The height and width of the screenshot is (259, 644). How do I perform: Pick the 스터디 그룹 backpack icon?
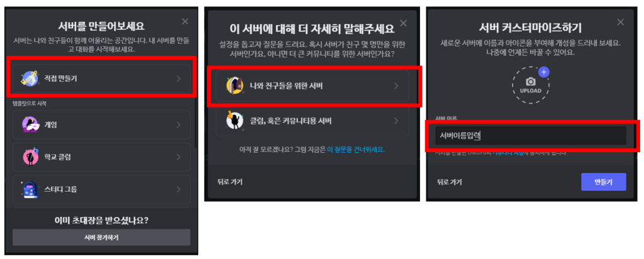(30, 189)
